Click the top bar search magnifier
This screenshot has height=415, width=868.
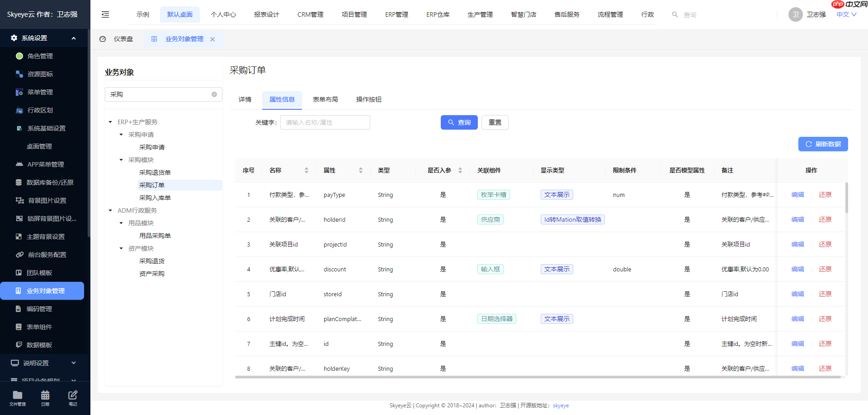pos(675,14)
